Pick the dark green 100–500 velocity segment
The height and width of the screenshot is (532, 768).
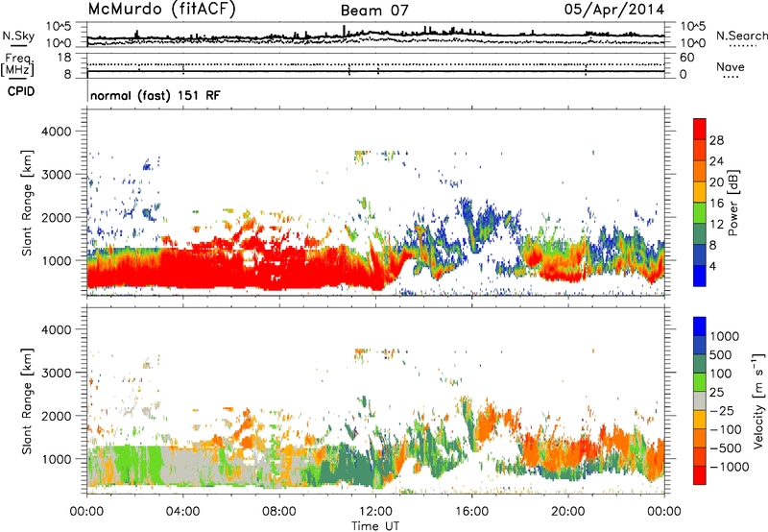[x=700, y=364]
